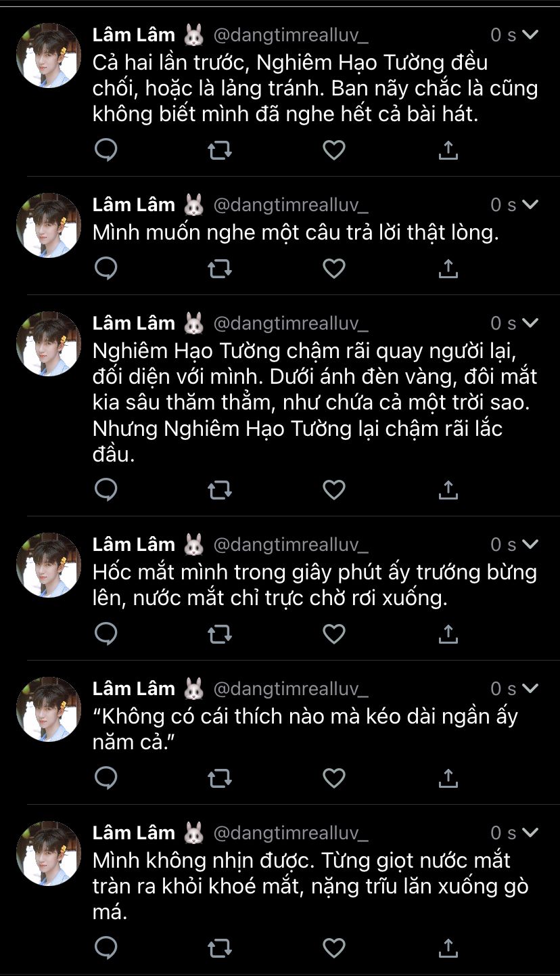This screenshot has width=560, height=976.
Task: Retweet the 'Mình muốn nghe một câu' tweet
Action: 220,269
